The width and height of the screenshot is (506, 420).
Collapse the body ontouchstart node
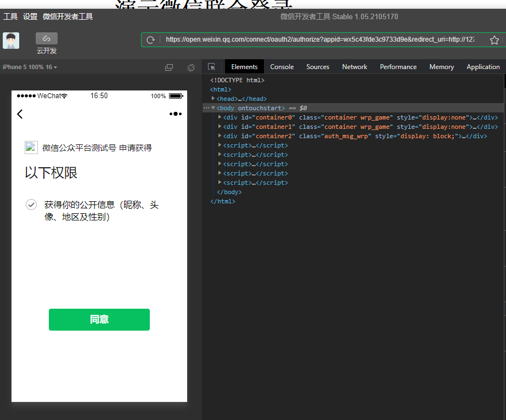(x=213, y=107)
